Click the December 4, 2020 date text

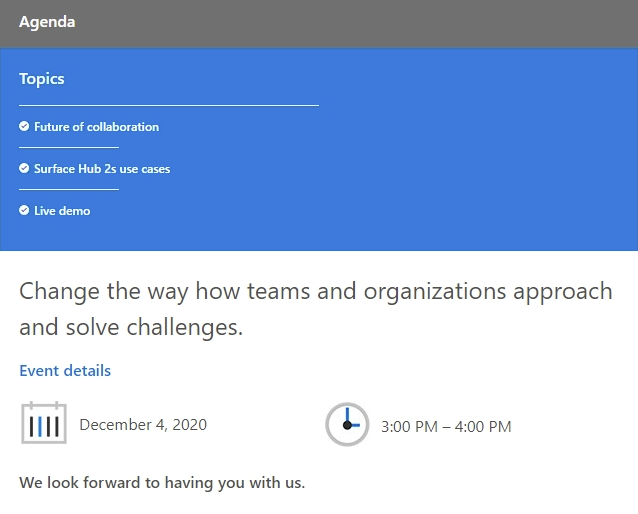(143, 424)
